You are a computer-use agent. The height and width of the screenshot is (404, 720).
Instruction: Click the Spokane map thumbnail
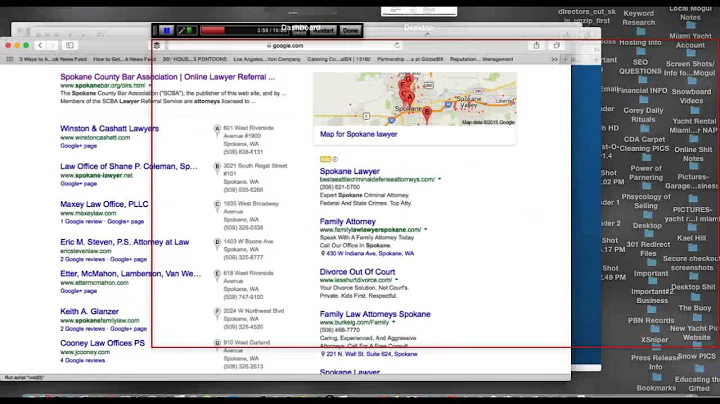pyautogui.click(x=415, y=99)
